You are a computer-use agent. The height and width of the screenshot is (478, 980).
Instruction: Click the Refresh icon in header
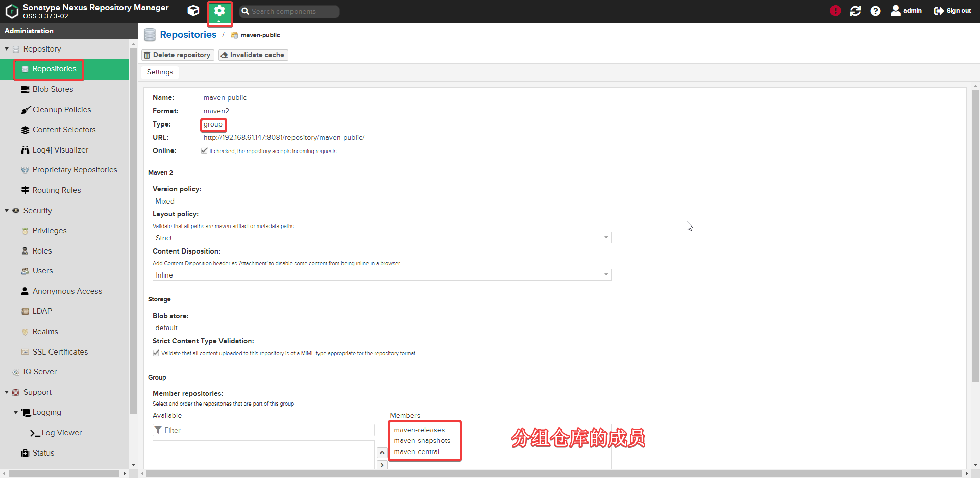pos(855,11)
